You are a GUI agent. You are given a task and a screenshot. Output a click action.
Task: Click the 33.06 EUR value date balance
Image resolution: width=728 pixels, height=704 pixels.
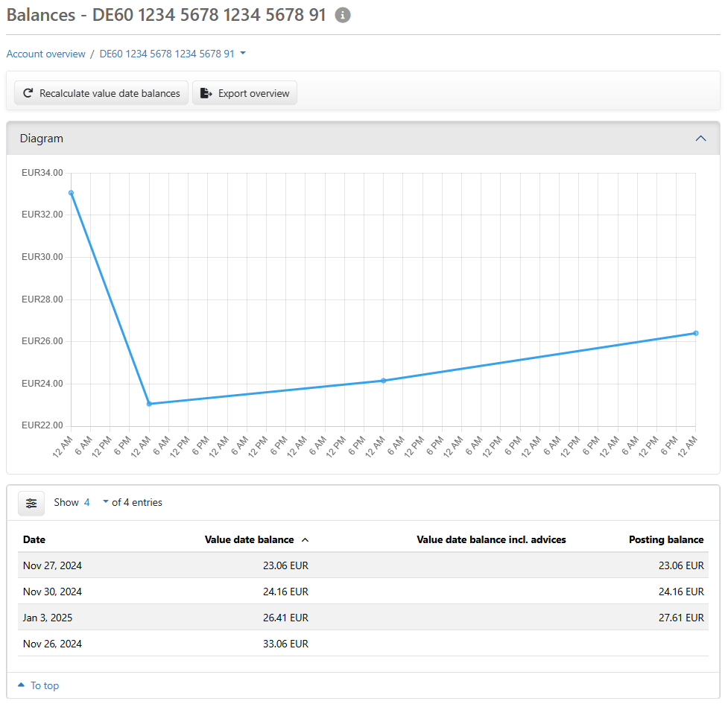[x=285, y=644]
